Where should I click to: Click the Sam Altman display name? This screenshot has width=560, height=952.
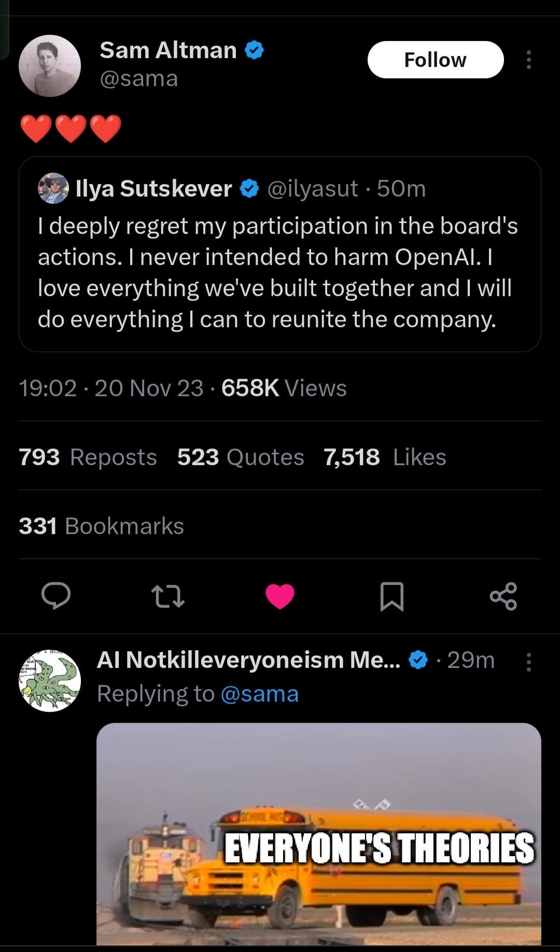pos(168,50)
